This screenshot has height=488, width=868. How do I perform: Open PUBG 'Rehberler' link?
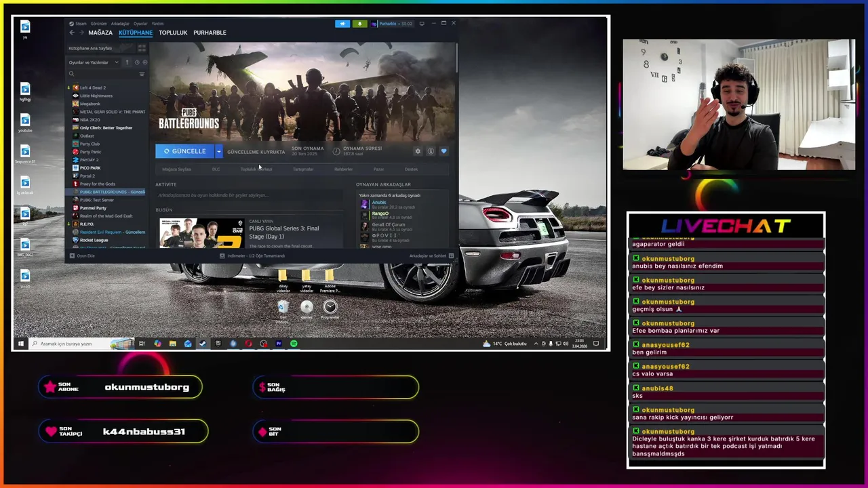(x=344, y=169)
